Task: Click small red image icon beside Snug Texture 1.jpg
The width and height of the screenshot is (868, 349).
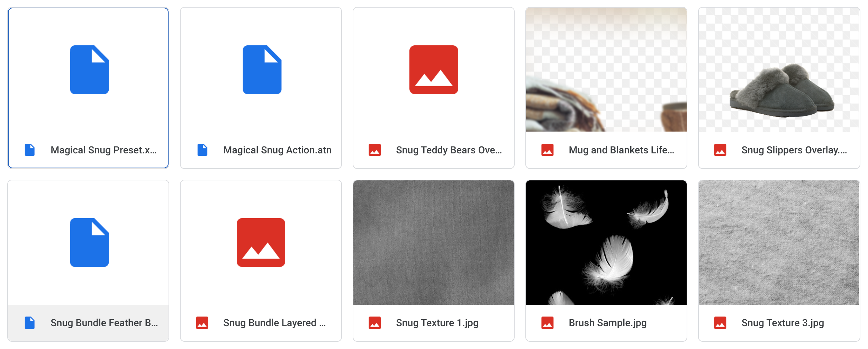Action: [374, 323]
